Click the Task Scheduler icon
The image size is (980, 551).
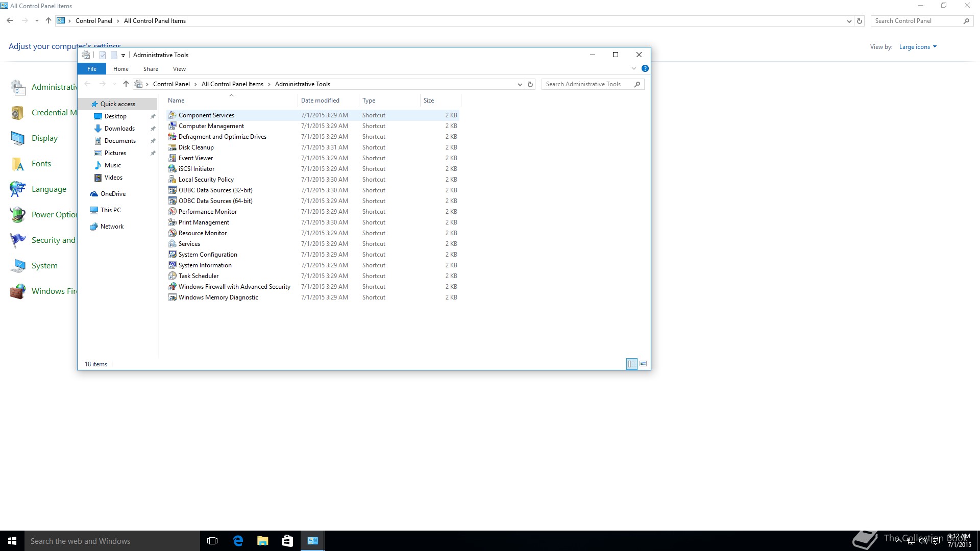coord(173,276)
